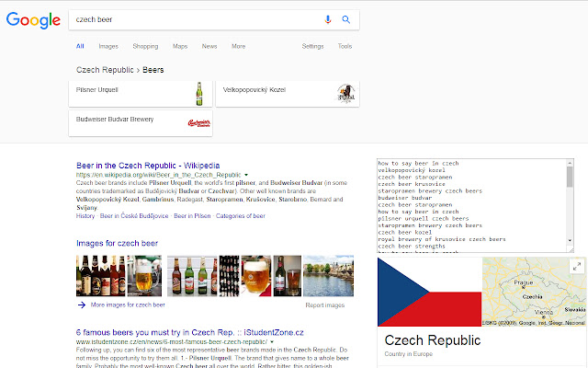
Task: Click the keyword list scrollbar down arrow
Action: pyautogui.click(x=570, y=240)
